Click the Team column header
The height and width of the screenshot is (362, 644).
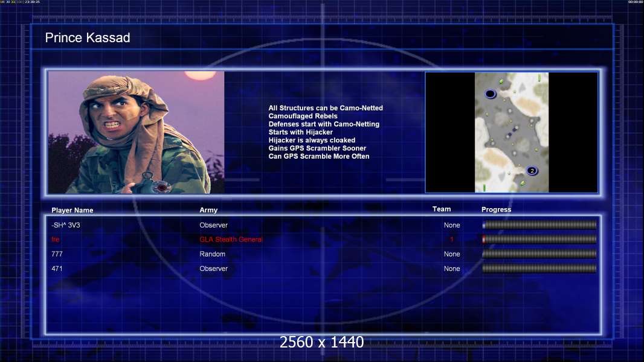442,209
